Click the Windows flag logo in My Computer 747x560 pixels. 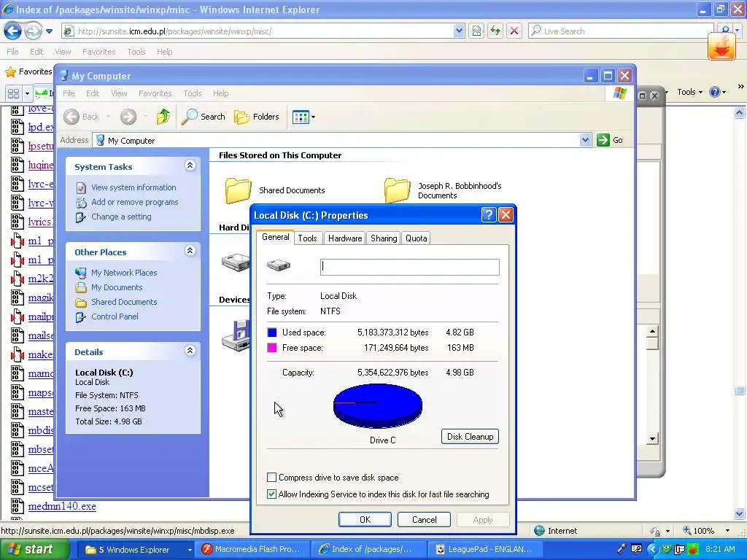(x=620, y=93)
